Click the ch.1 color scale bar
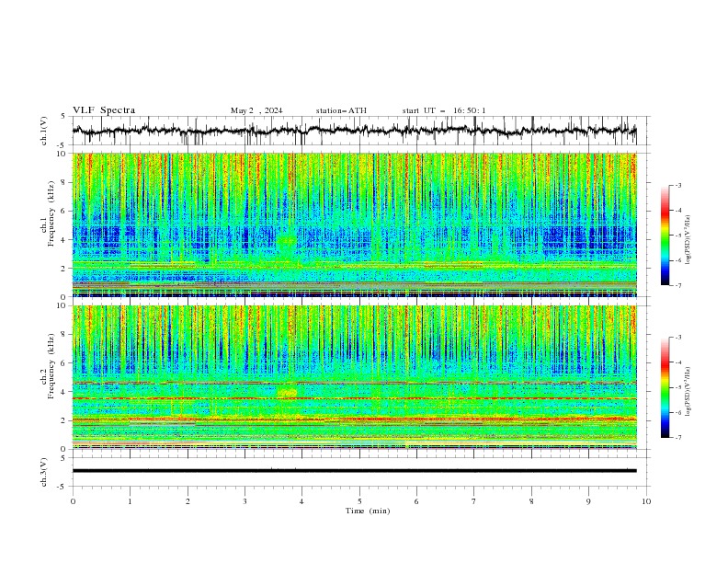This screenshot has height=563, width=728. 665,236
